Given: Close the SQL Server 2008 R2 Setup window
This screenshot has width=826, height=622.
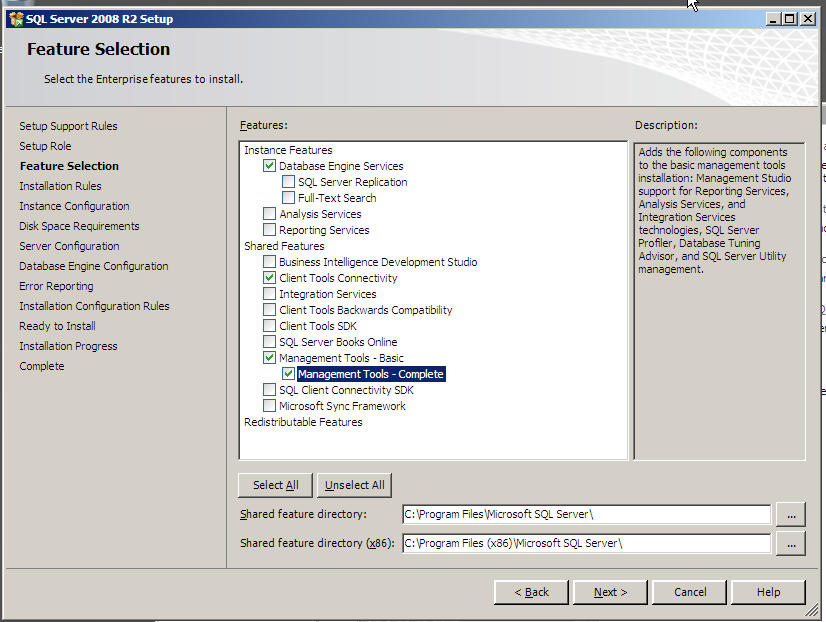Looking at the screenshot, I should pyautogui.click(x=807, y=19).
